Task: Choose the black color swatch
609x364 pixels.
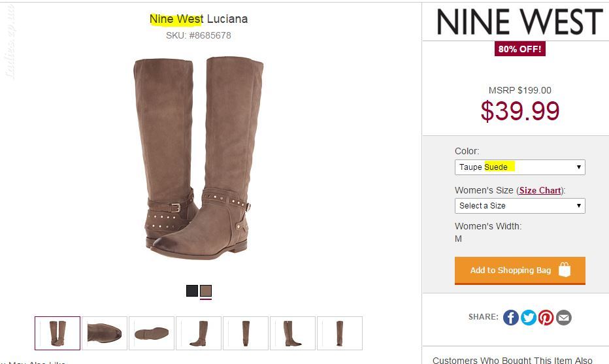Action: click(192, 291)
